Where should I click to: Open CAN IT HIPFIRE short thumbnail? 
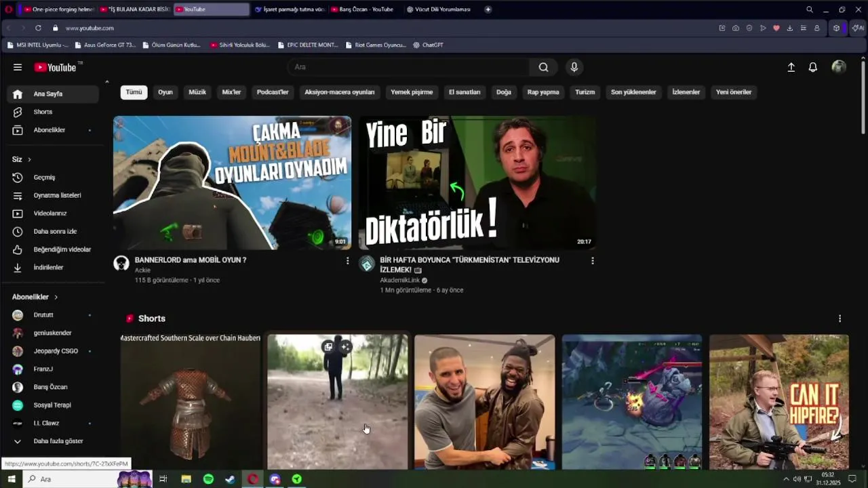[x=779, y=402]
